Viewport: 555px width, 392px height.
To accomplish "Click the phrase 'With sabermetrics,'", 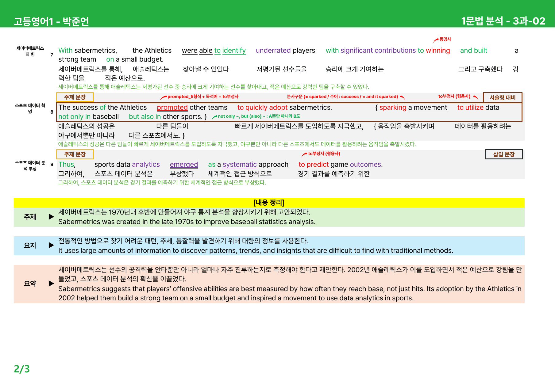I will point(88,50).
